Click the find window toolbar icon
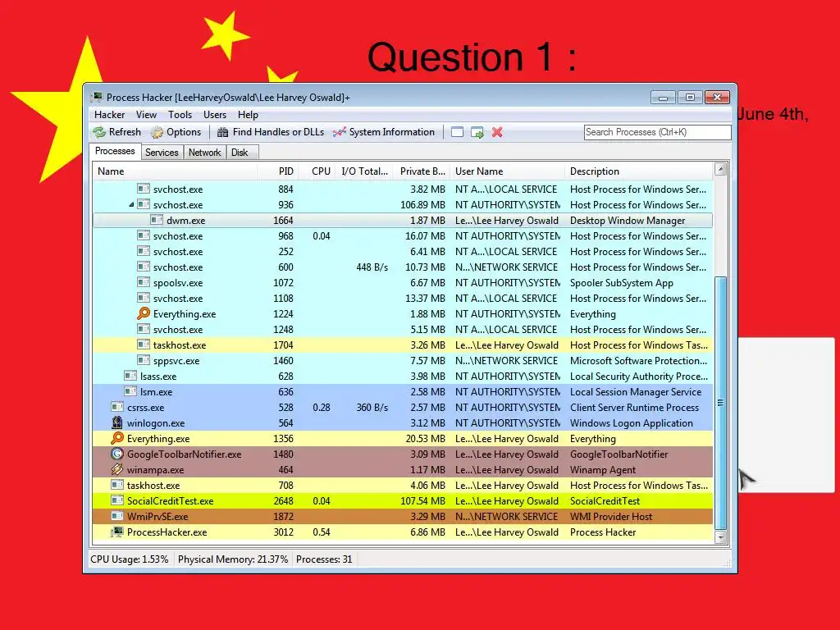The height and width of the screenshot is (630, 840). click(x=457, y=132)
